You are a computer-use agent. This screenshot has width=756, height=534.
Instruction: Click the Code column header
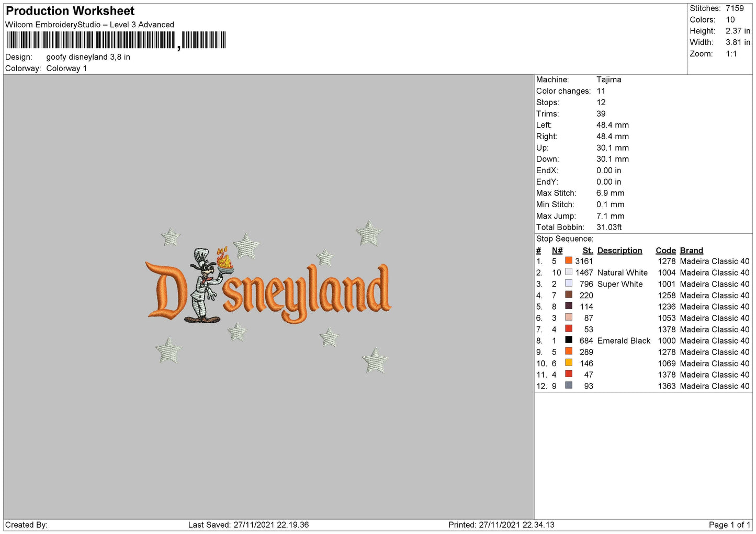(x=665, y=251)
